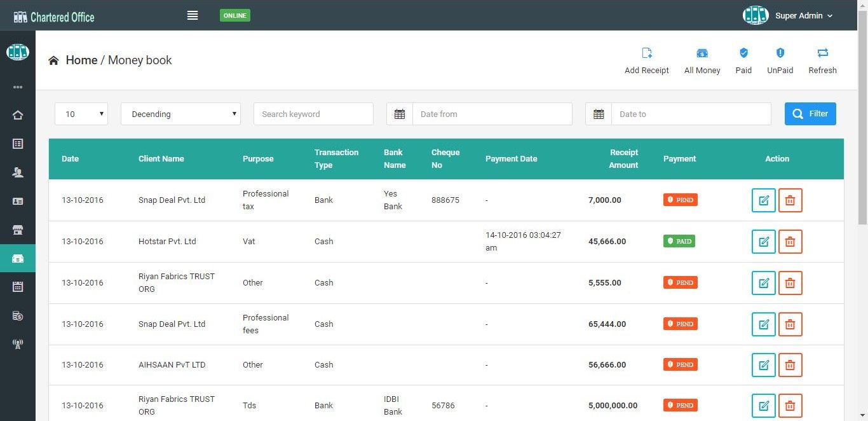Click the home icon in sidebar
The image size is (868, 421).
tap(18, 115)
